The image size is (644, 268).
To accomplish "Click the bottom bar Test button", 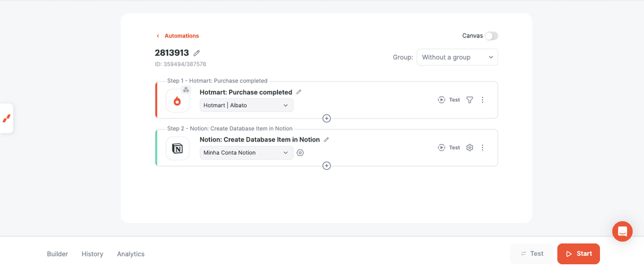I will (531, 254).
